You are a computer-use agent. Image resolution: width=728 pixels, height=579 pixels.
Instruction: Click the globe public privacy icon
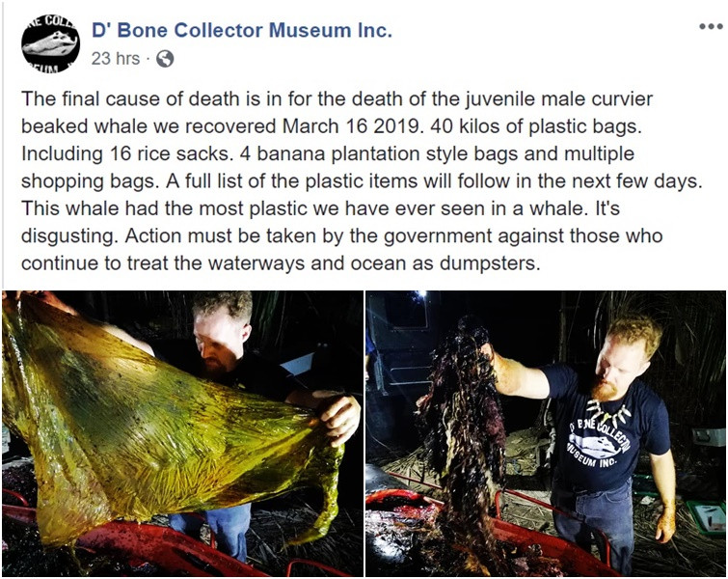point(165,59)
